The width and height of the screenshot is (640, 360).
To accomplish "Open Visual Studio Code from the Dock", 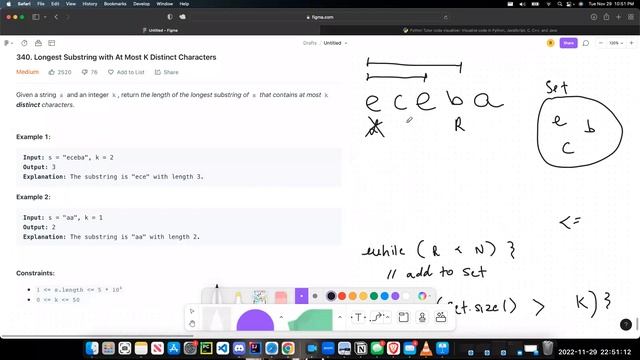I will (222, 348).
